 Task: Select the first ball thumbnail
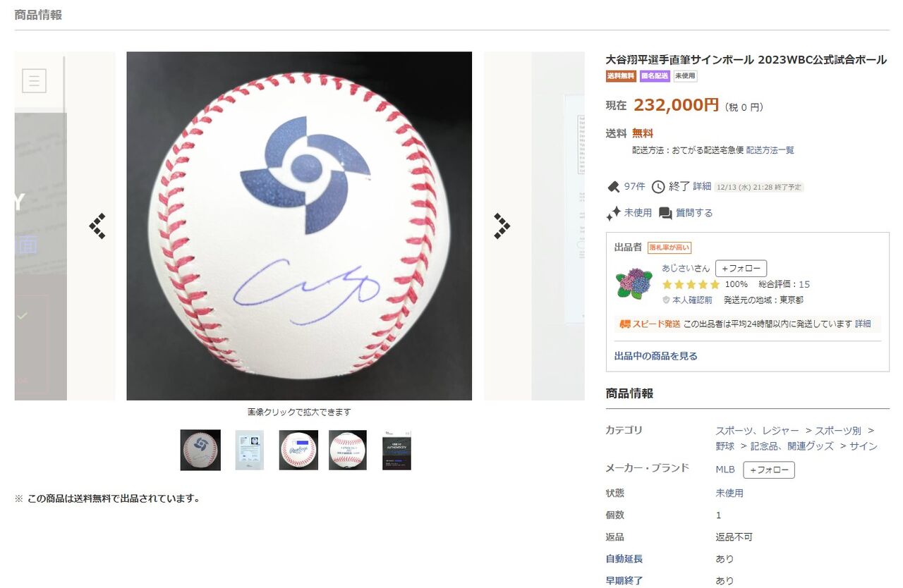point(200,450)
